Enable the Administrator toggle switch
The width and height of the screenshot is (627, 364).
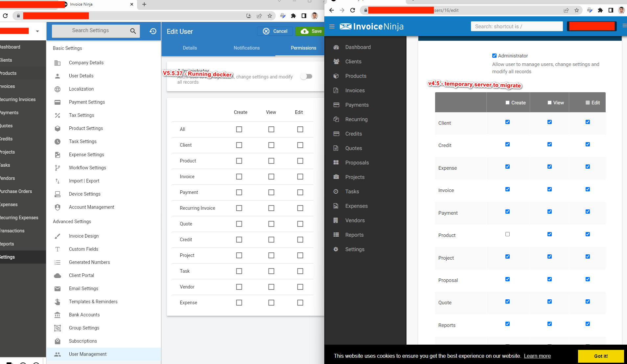click(306, 76)
